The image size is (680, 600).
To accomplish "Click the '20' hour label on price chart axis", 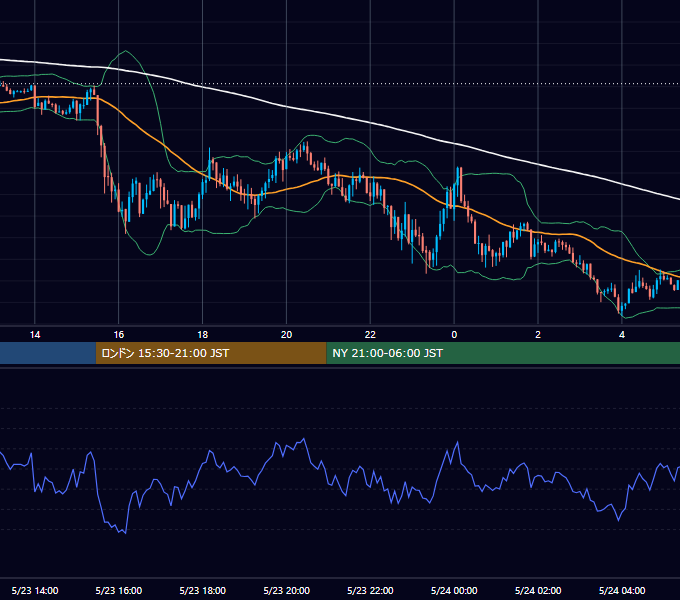I will click(286, 335).
